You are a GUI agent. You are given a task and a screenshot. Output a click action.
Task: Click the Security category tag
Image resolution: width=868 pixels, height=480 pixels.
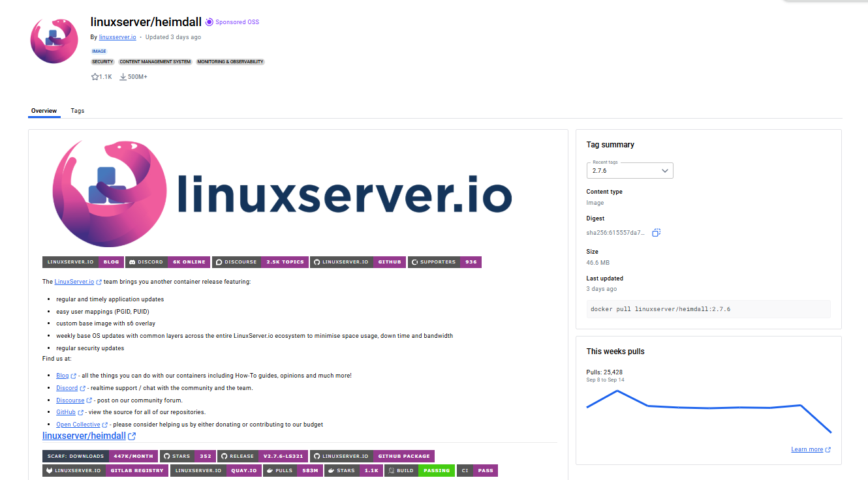click(x=102, y=62)
